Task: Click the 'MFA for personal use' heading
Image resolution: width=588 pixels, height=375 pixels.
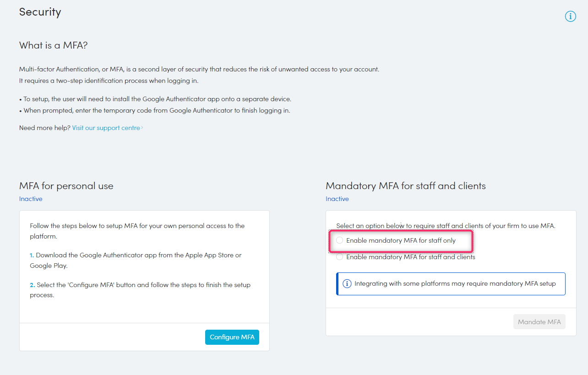Action: point(66,186)
